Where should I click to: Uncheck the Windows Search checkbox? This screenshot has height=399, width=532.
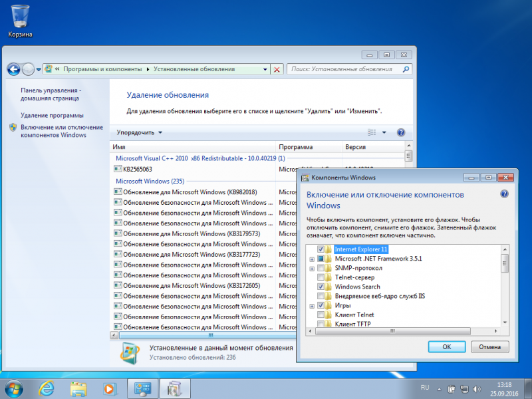[321, 287]
